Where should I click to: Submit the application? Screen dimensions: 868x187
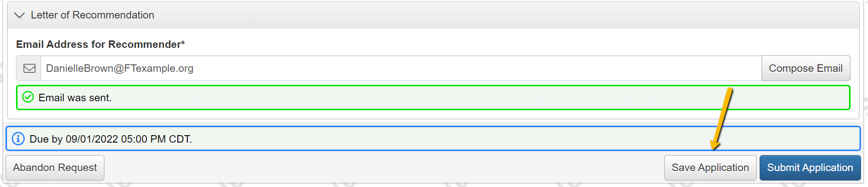pos(810,168)
